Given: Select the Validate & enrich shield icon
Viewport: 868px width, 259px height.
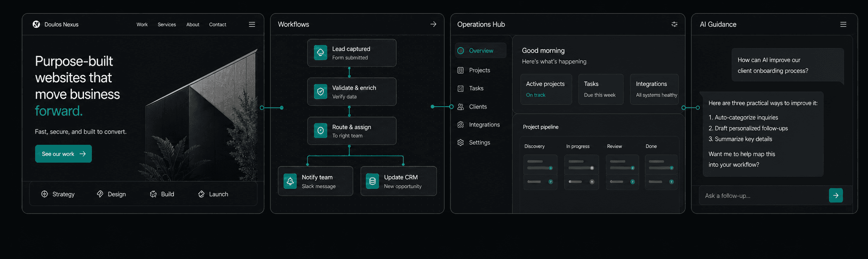Looking at the screenshot, I should [x=320, y=91].
